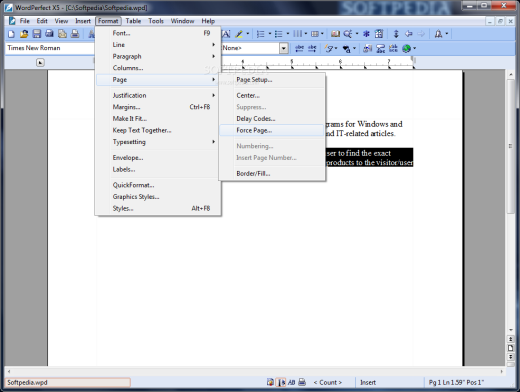This screenshot has height=392, width=520.
Task: Toggle the AB caps indicator in status bar
Action: 291,382
